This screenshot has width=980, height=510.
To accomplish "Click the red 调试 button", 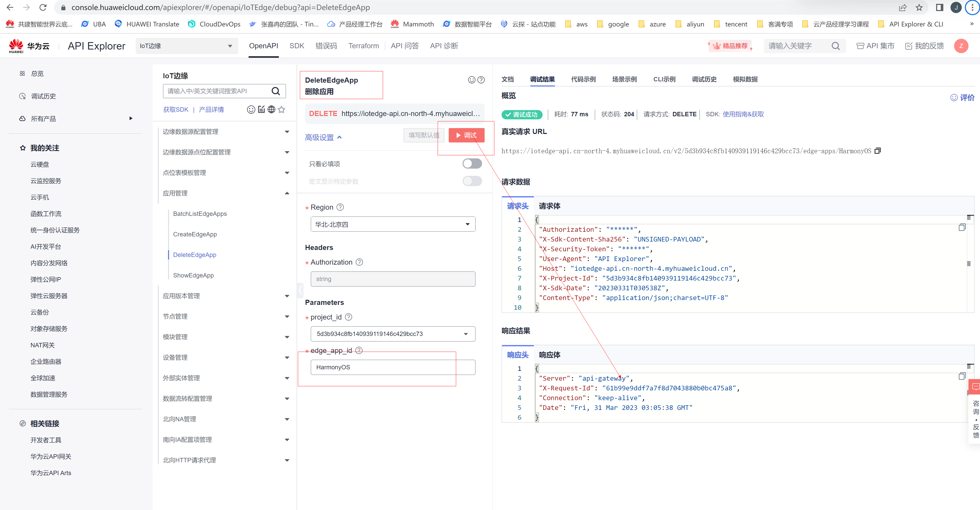I will point(466,135).
